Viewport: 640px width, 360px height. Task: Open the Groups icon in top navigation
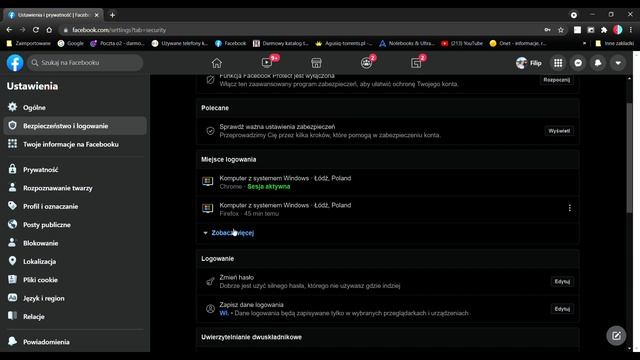coord(366,63)
